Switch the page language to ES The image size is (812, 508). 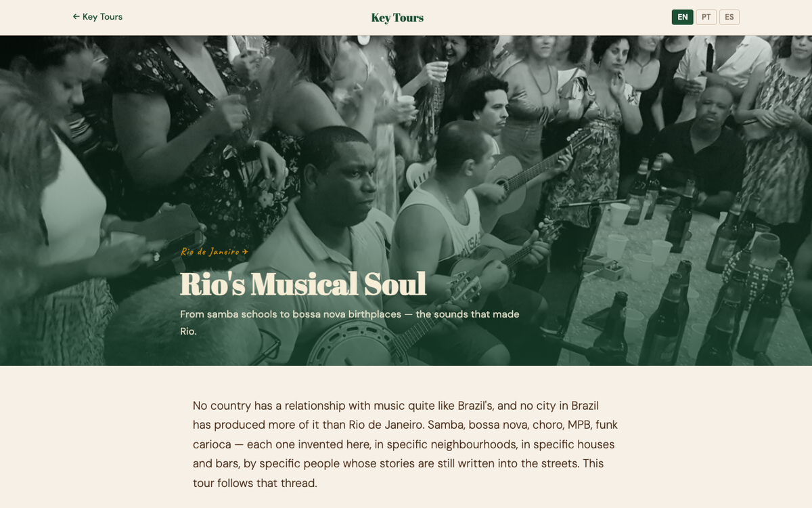(x=729, y=17)
